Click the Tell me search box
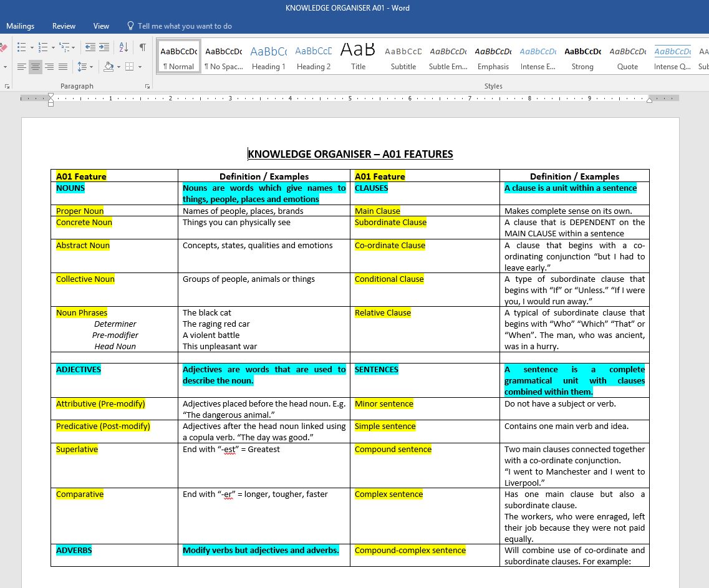Screen dimensions: 709x588 pos(185,26)
